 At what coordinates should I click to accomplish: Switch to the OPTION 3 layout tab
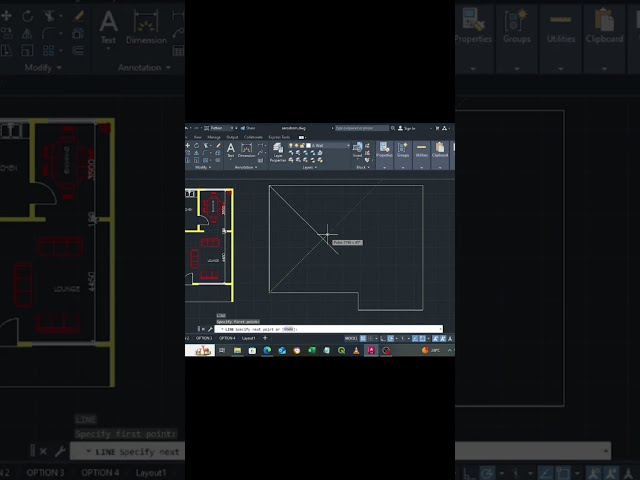click(204, 338)
